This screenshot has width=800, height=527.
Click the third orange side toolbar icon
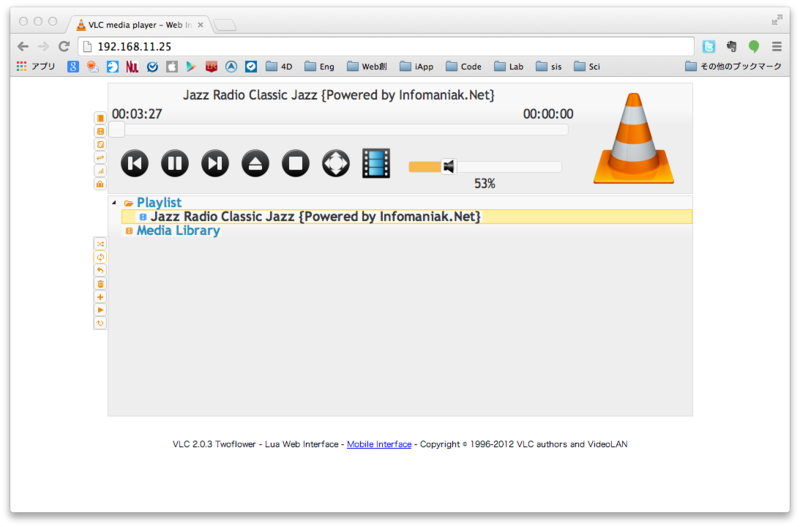point(100,145)
